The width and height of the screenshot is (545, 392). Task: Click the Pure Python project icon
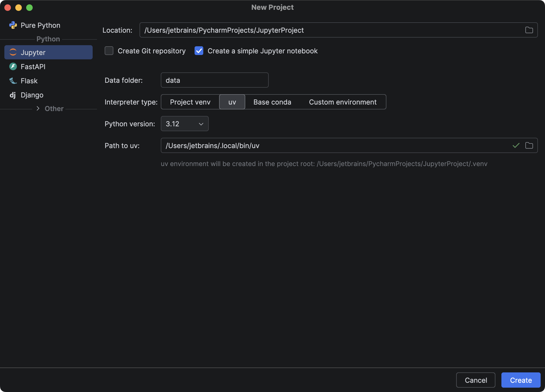(13, 25)
